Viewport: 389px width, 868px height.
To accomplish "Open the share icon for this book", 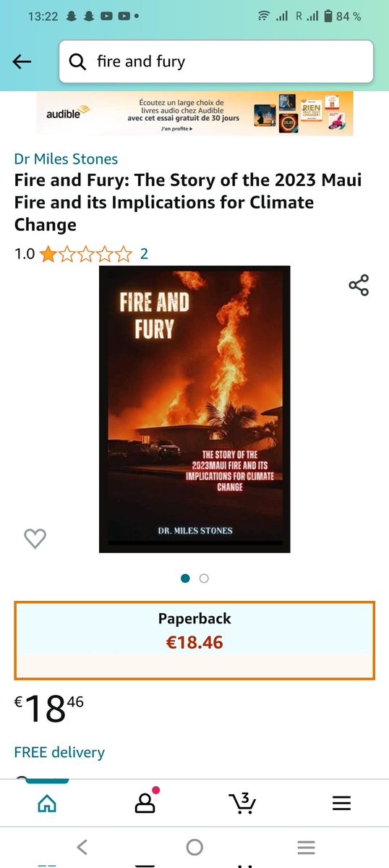I will 359,285.
